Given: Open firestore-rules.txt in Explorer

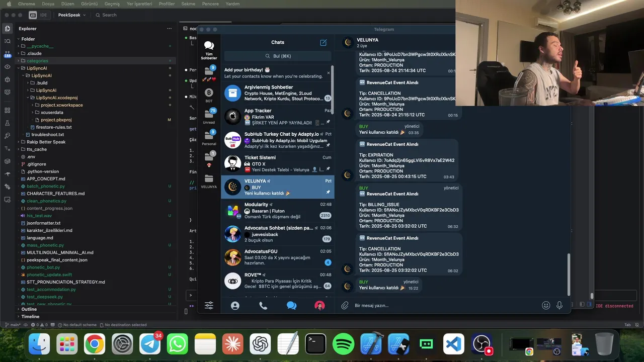Looking at the screenshot, I should click(54, 127).
